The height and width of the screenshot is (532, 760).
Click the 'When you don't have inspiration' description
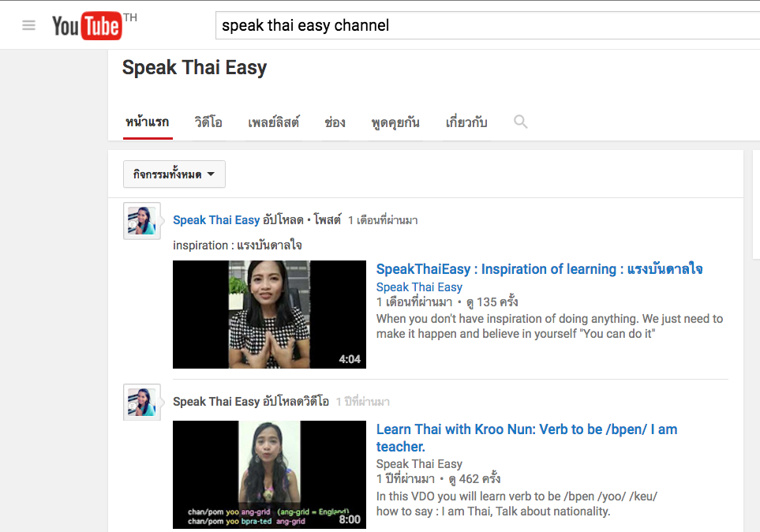549,326
